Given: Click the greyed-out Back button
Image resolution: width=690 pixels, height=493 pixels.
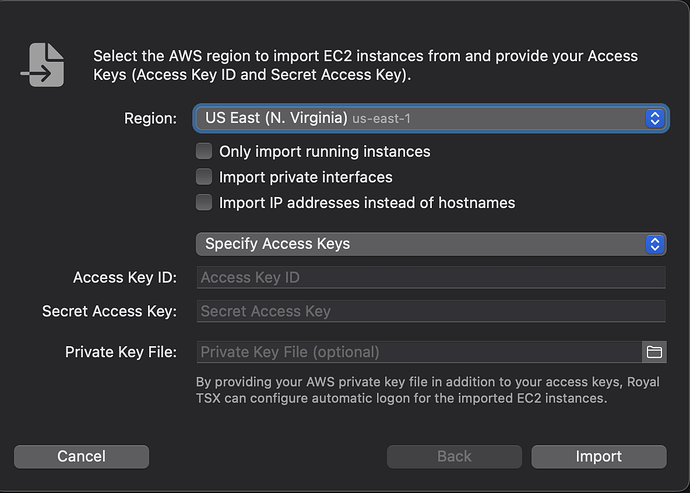Looking at the screenshot, I should tap(454, 456).
